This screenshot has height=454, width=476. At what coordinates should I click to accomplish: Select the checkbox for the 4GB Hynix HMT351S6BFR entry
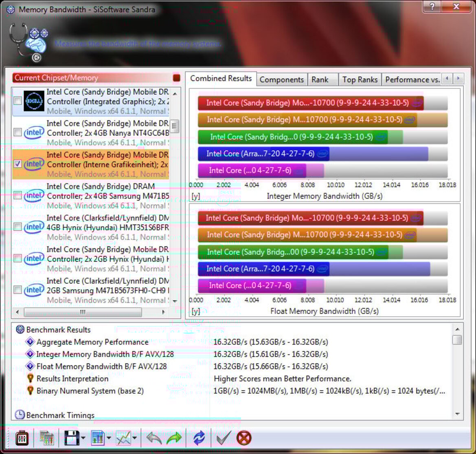click(x=18, y=227)
